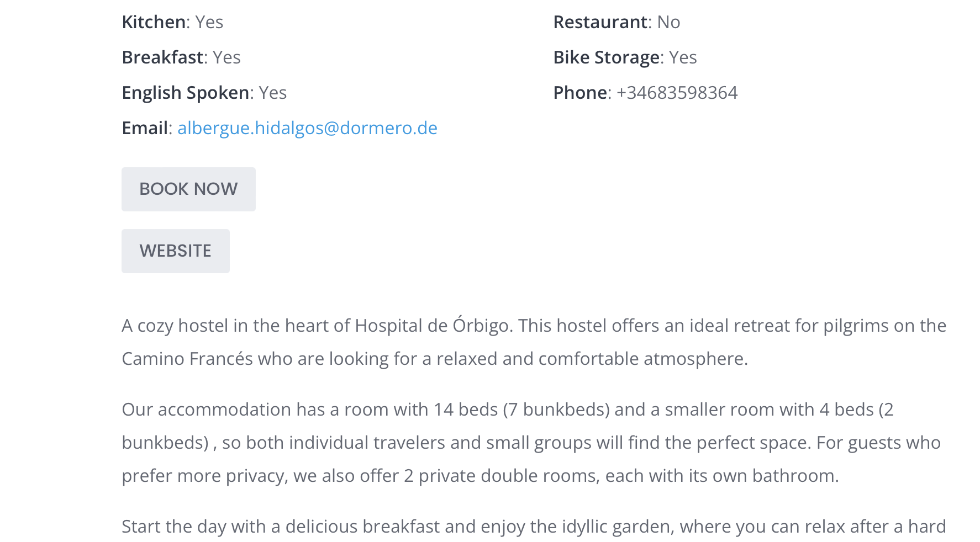980x542 pixels.
Task: Click the No value beside Restaurant
Action: click(668, 22)
